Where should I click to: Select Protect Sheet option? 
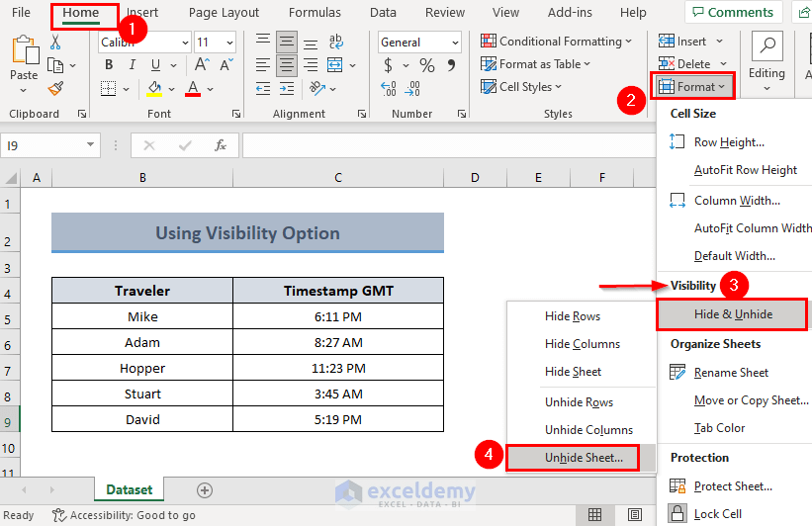tap(733, 486)
